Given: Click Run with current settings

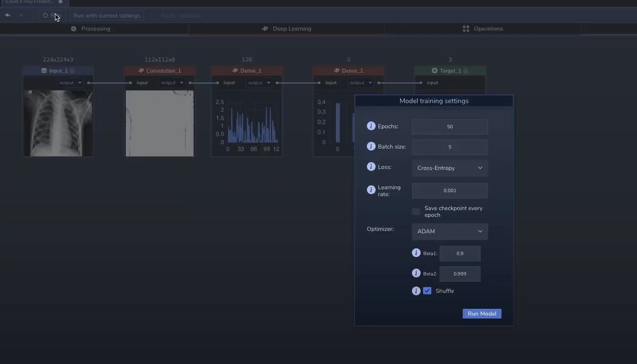Looking at the screenshot, I should [x=106, y=15].
